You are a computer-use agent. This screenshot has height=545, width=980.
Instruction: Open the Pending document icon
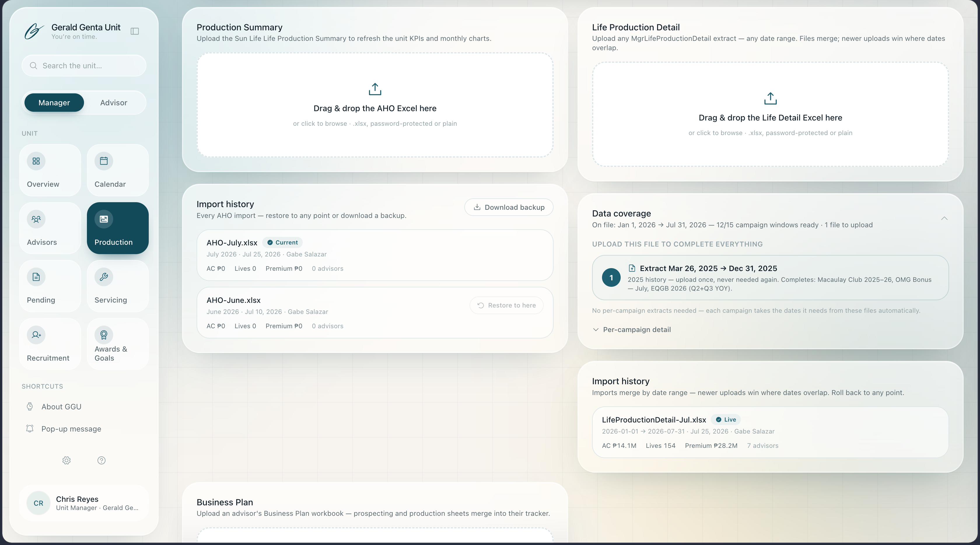[x=36, y=277]
